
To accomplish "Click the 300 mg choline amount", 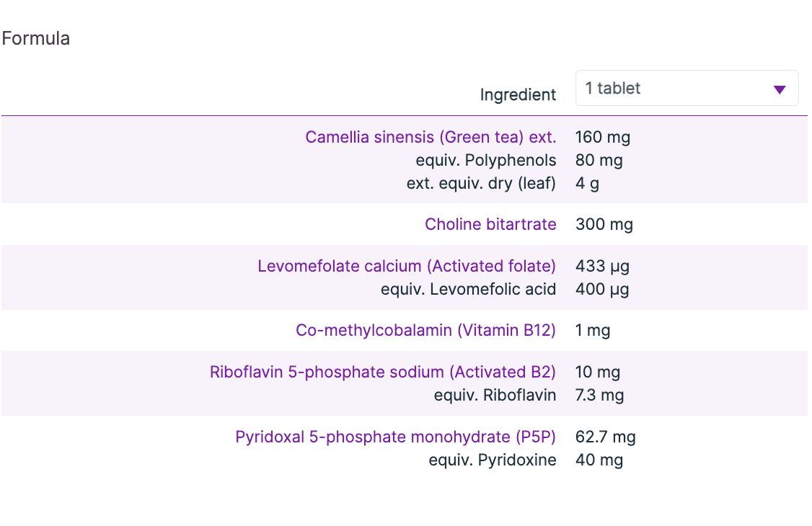I will (604, 224).
